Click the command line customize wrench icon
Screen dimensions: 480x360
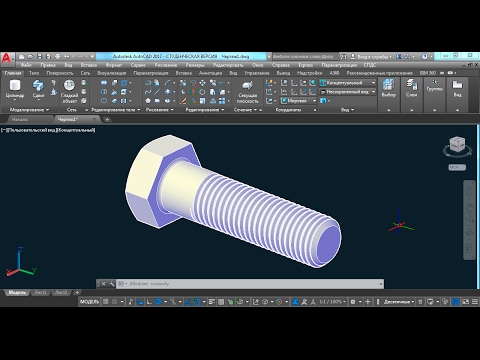(x=111, y=284)
